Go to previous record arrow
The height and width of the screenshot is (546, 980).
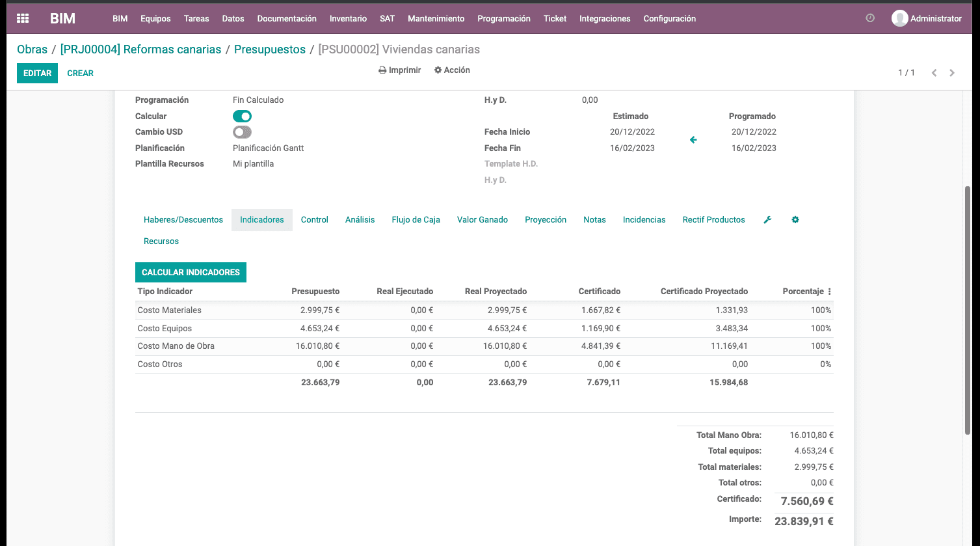click(x=934, y=73)
